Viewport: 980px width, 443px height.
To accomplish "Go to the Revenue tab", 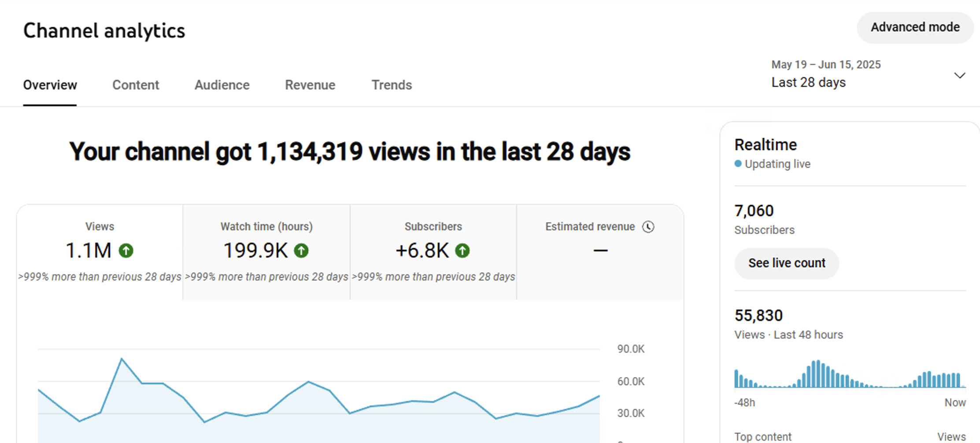I will click(310, 85).
